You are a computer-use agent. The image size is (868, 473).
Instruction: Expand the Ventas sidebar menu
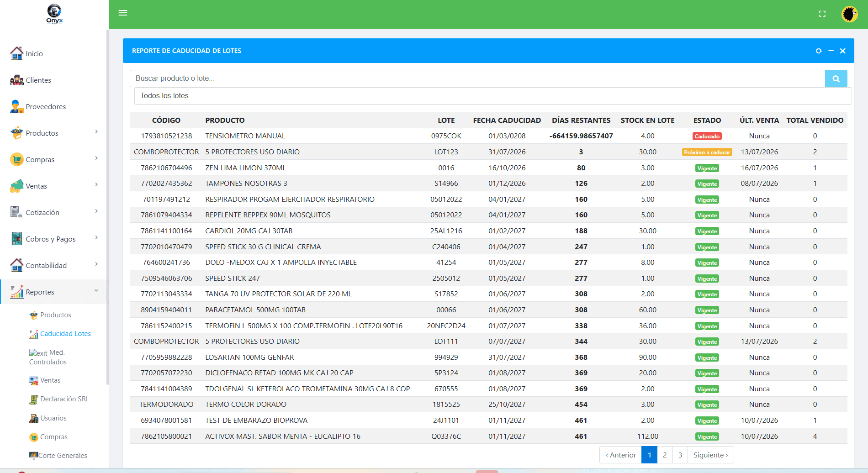[x=54, y=186]
